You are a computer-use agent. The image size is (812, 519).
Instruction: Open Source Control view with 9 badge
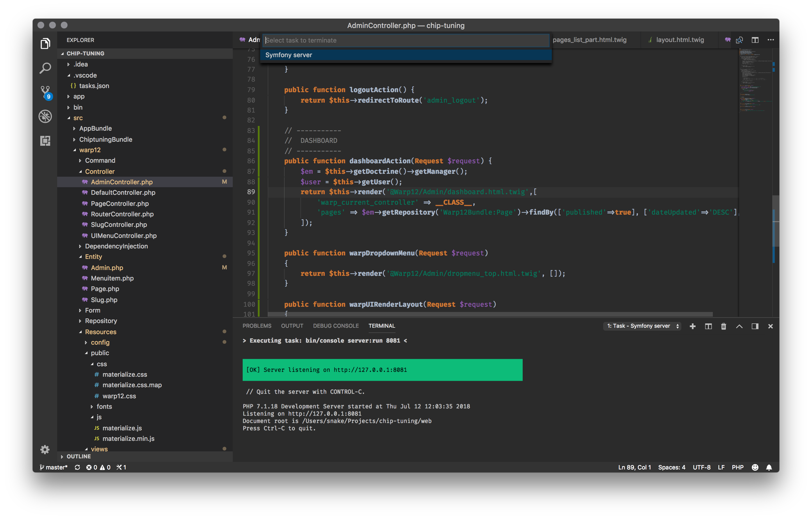pos(45,92)
